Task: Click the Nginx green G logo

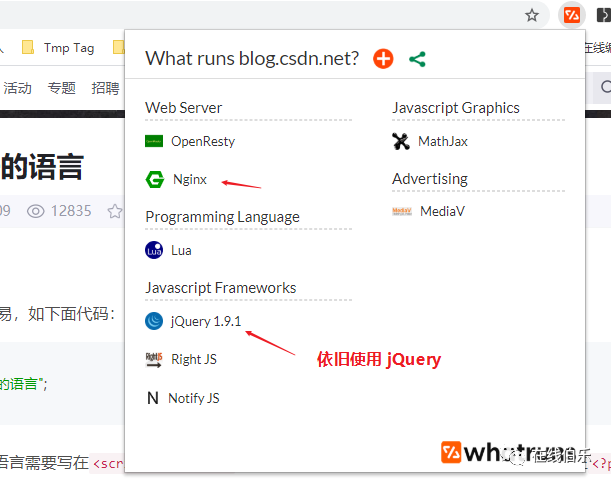Action: [x=155, y=180]
